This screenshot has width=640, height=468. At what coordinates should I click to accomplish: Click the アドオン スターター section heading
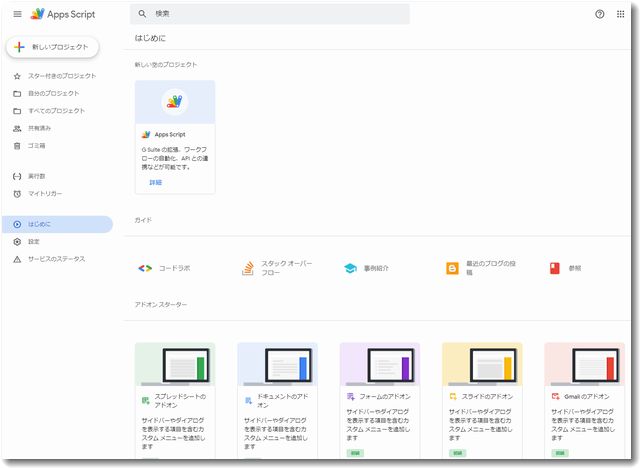click(161, 305)
